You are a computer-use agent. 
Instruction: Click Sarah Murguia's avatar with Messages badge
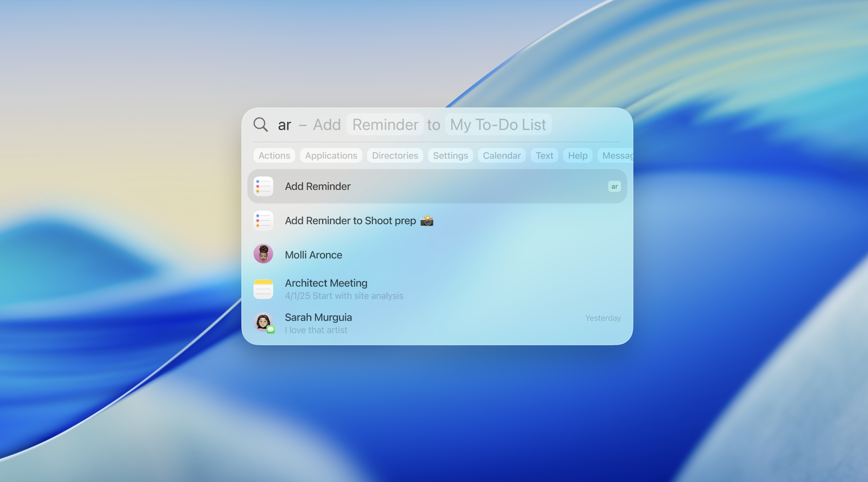point(264,323)
